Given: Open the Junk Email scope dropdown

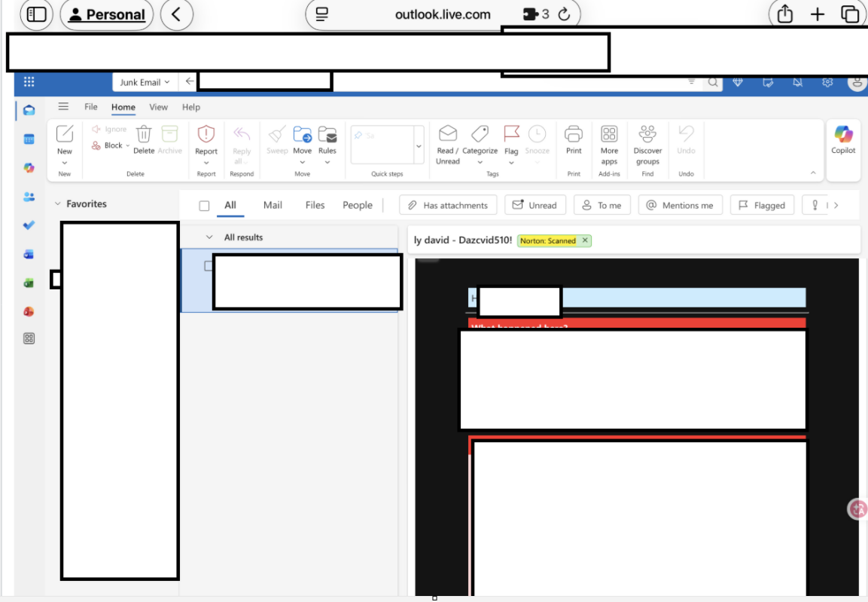Looking at the screenshot, I should coord(145,82).
